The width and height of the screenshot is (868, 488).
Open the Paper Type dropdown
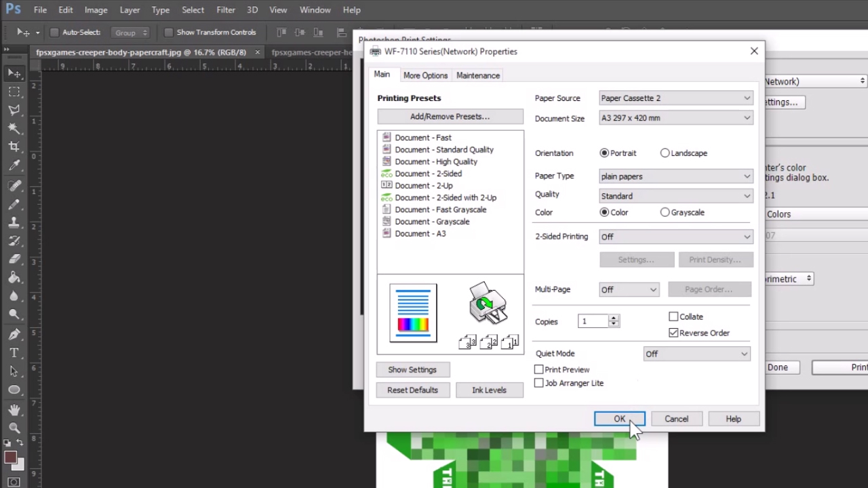675,176
